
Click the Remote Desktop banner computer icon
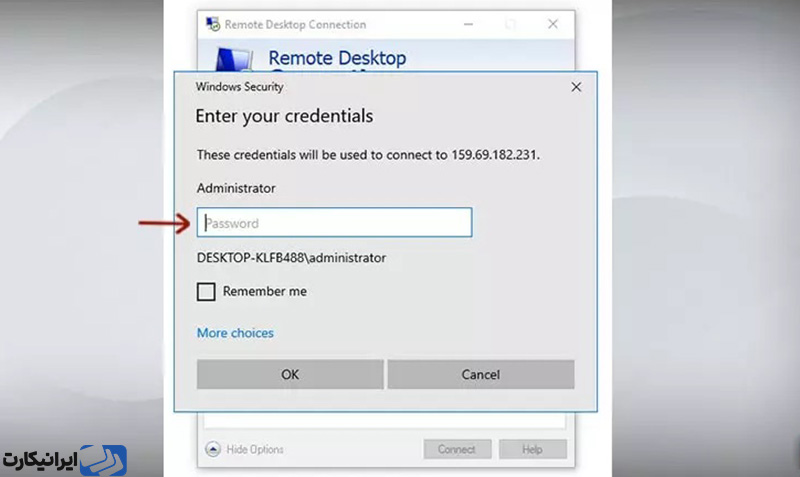(234, 59)
